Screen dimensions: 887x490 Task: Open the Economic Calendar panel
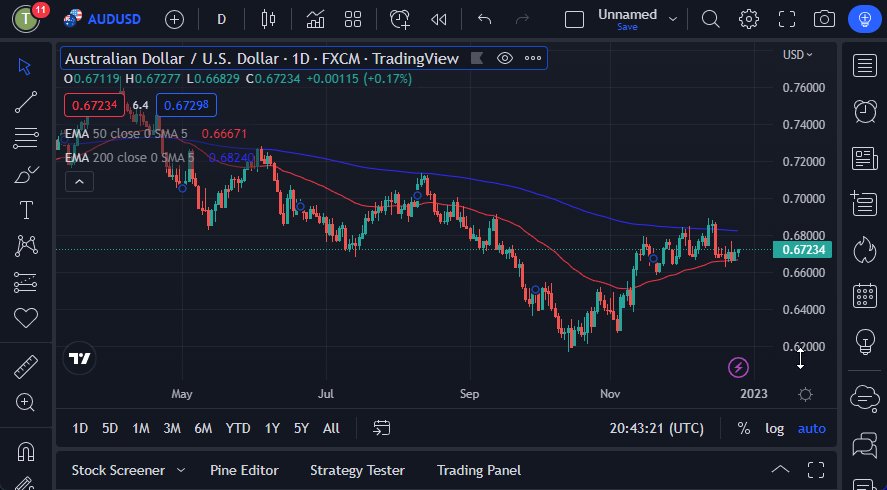pos(864,296)
